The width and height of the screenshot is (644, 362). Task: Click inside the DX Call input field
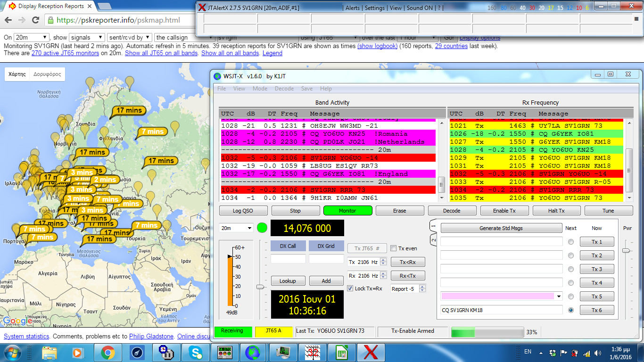[288, 258]
